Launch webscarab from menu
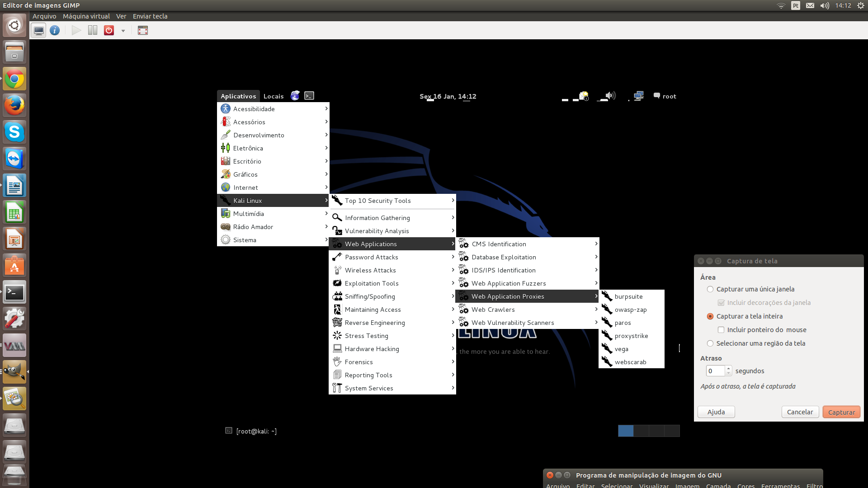 632,362
